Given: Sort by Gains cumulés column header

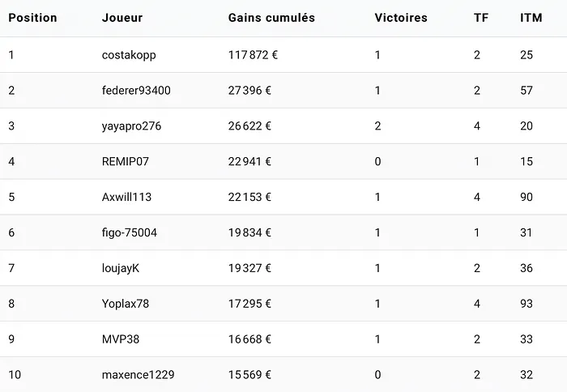Looking at the screenshot, I should [x=271, y=18].
